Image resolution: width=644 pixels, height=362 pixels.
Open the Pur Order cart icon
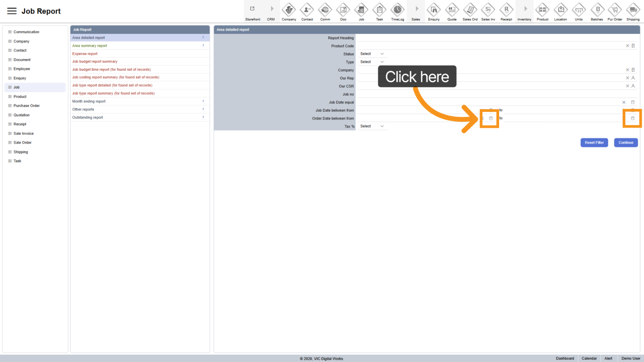tap(615, 10)
